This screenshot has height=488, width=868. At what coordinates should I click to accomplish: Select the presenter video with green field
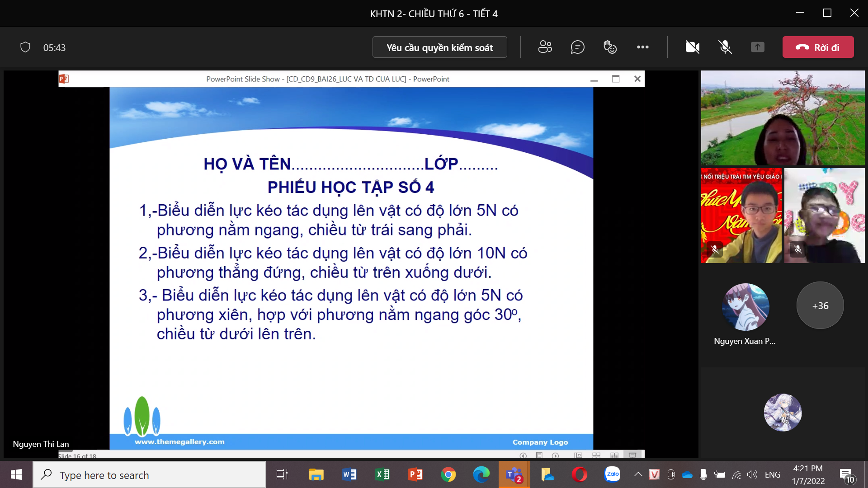pyautogui.click(x=783, y=118)
